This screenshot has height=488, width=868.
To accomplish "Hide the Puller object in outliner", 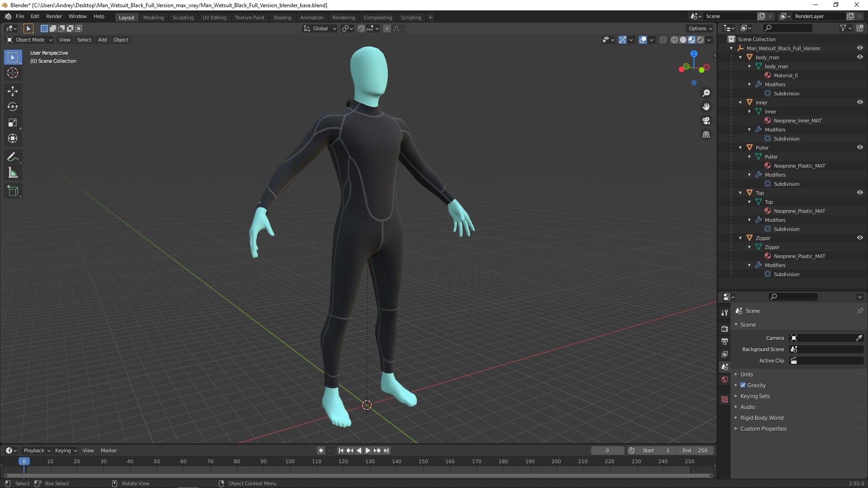I will coord(860,147).
